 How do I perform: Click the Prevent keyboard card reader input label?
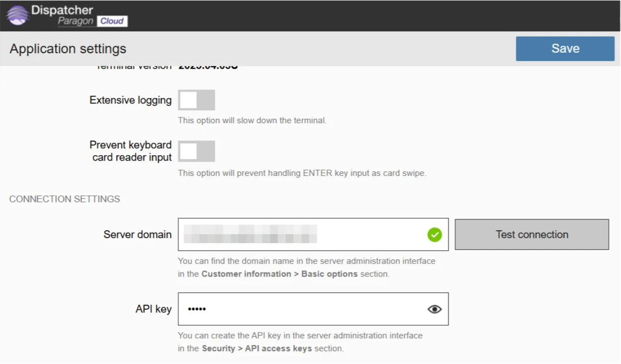coord(130,151)
